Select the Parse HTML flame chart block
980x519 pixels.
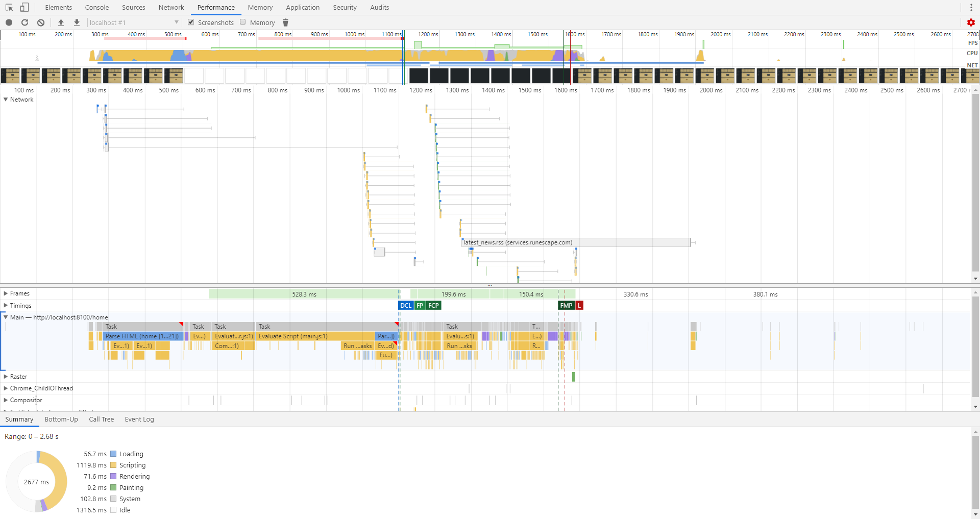tap(143, 336)
